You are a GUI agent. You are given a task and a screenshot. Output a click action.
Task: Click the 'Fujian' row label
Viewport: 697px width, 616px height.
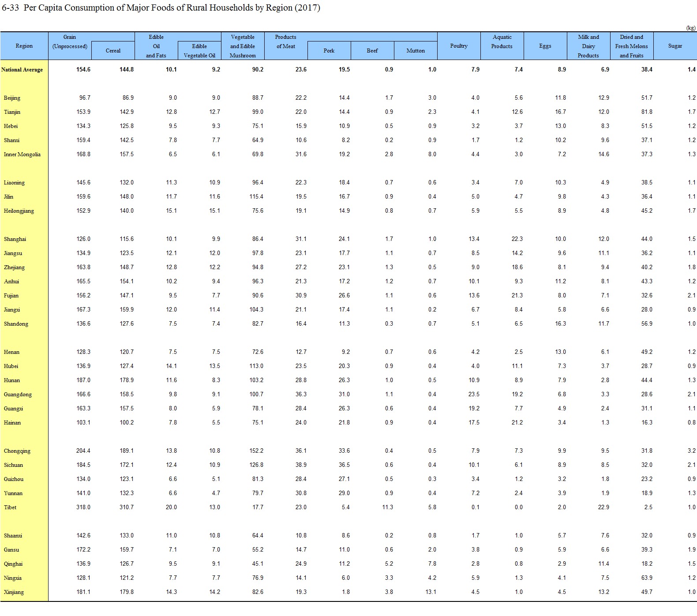pos(11,296)
